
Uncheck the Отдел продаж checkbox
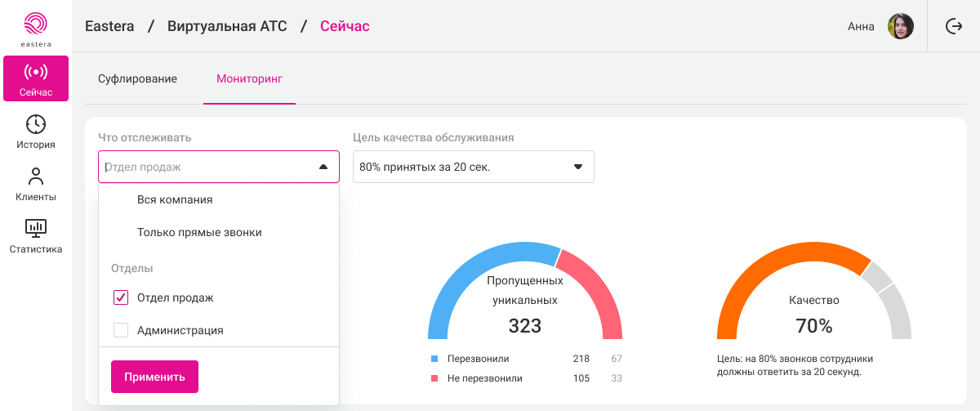pyautogui.click(x=121, y=298)
